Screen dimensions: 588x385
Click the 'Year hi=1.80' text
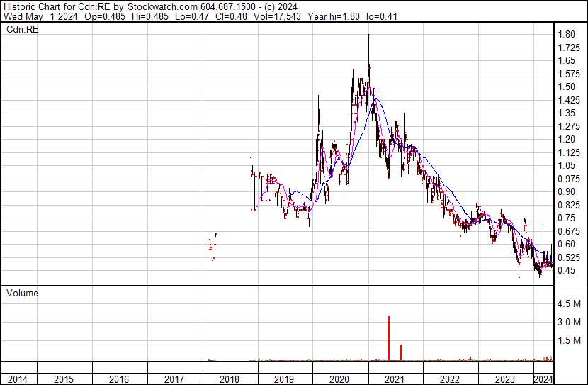(x=334, y=16)
